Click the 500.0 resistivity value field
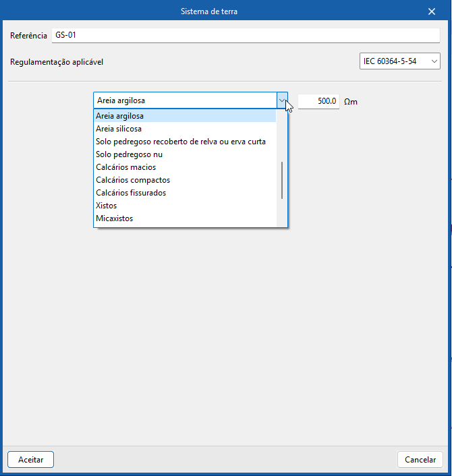This screenshot has height=476, width=452. click(318, 101)
